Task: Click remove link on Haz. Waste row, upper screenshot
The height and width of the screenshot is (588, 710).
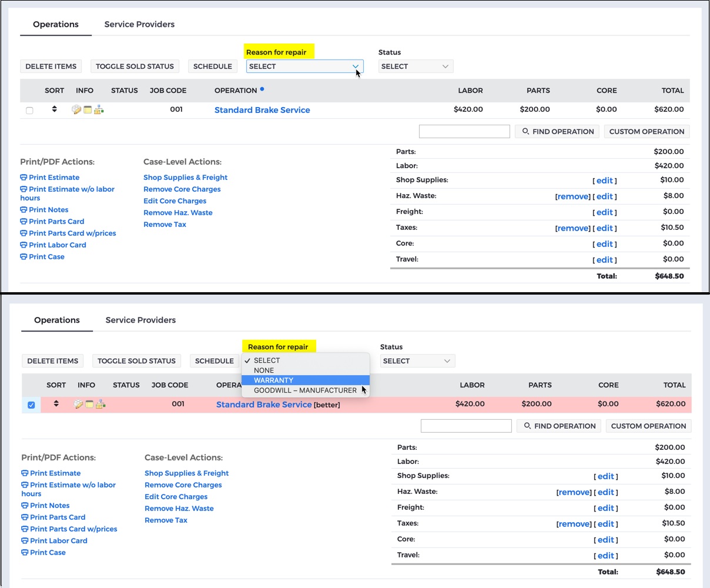Action: (x=573, y=196)
